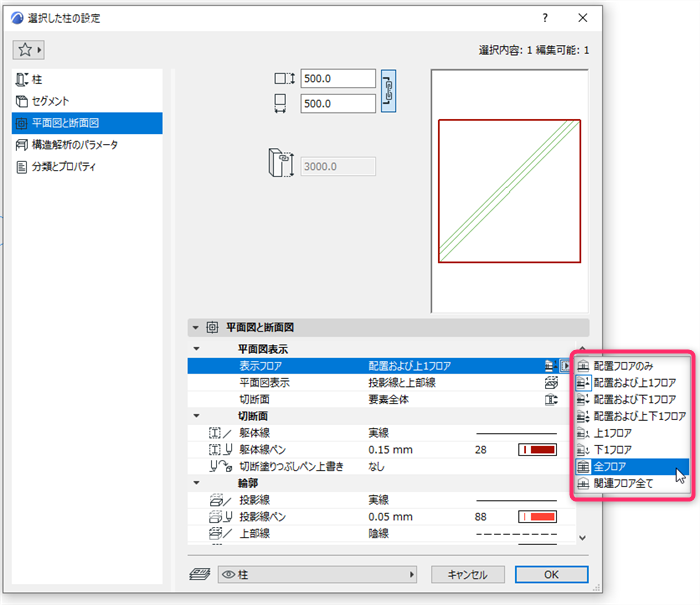
Task: Click the 投影線 solid line sample
Action: pos(517,500)
